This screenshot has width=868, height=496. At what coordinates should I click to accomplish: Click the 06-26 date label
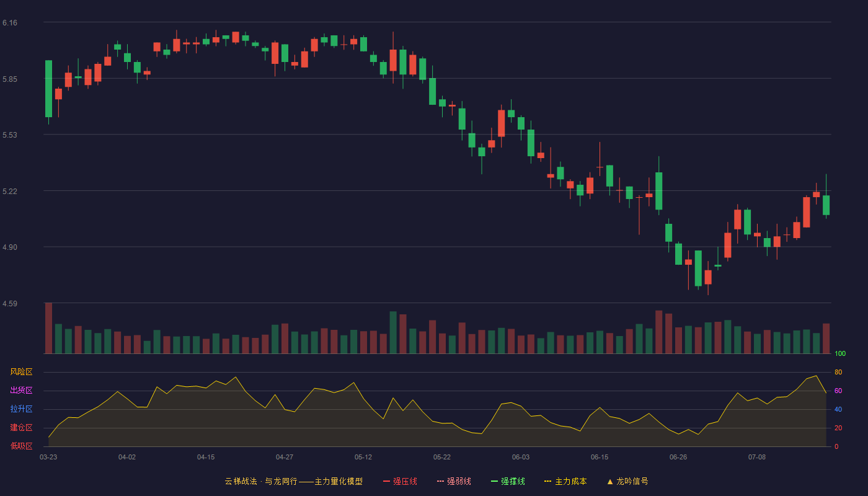coord(678,457)
